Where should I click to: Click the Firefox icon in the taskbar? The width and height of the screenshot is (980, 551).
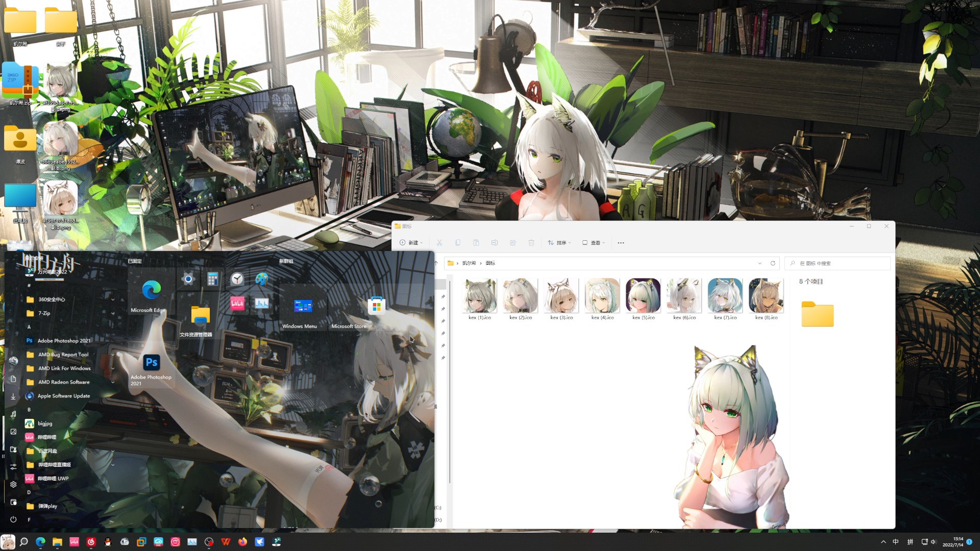click(x=242, y=542)
